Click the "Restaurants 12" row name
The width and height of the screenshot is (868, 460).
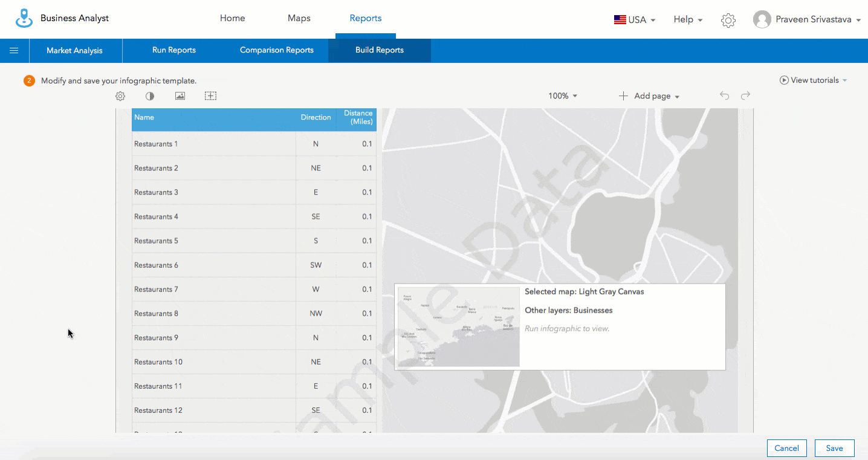click(158, 410)
